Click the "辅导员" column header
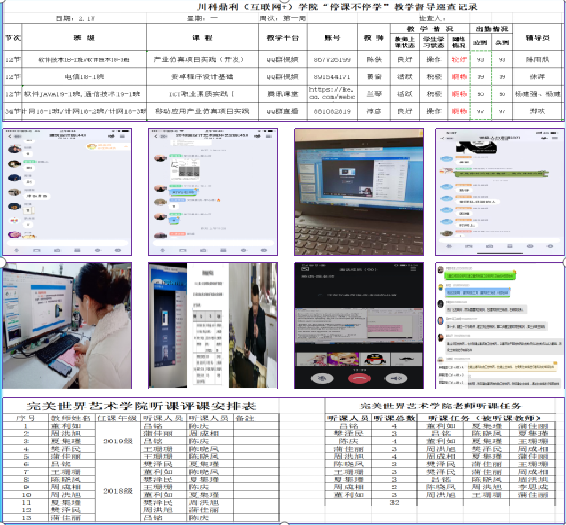 click(x=537, y=37)
